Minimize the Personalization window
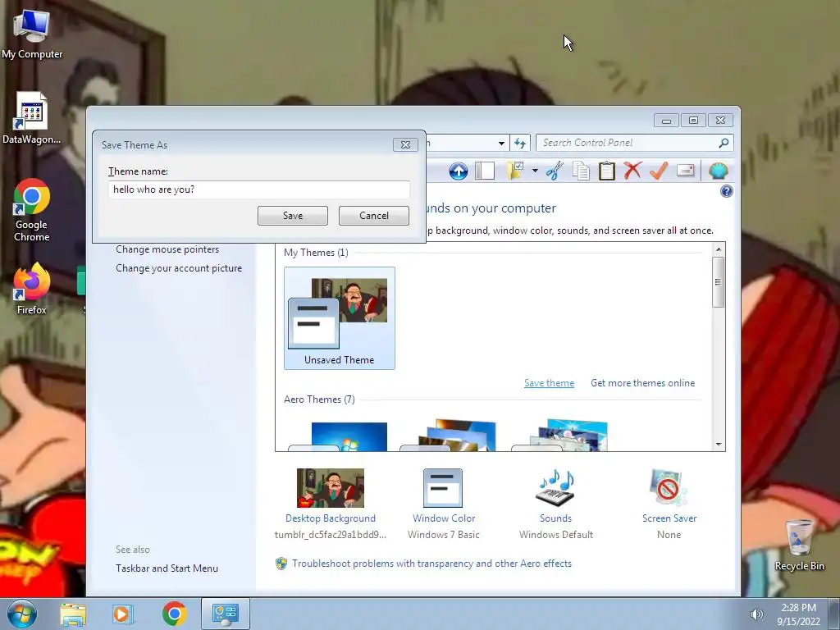840x630 pixels. point(666,121)
